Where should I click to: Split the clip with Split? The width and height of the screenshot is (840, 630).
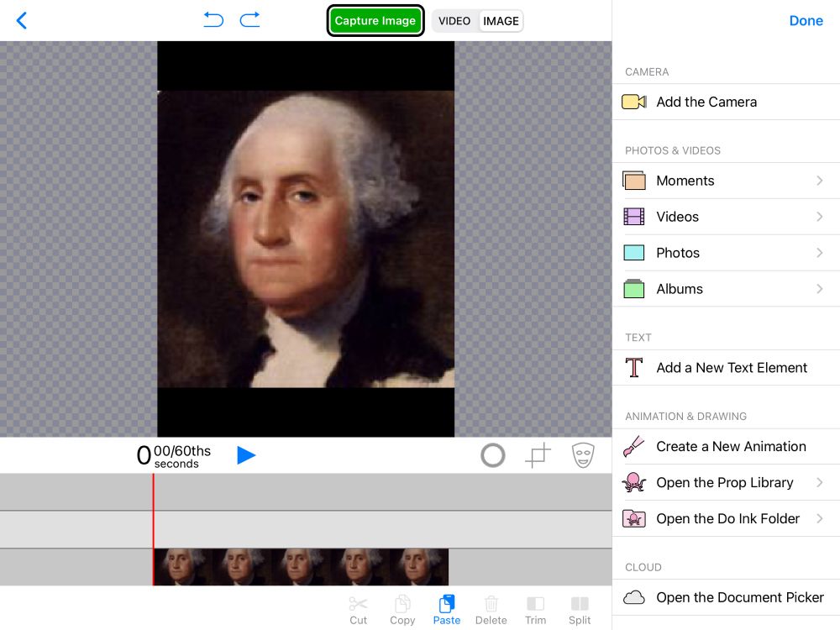tap(579, 610)
